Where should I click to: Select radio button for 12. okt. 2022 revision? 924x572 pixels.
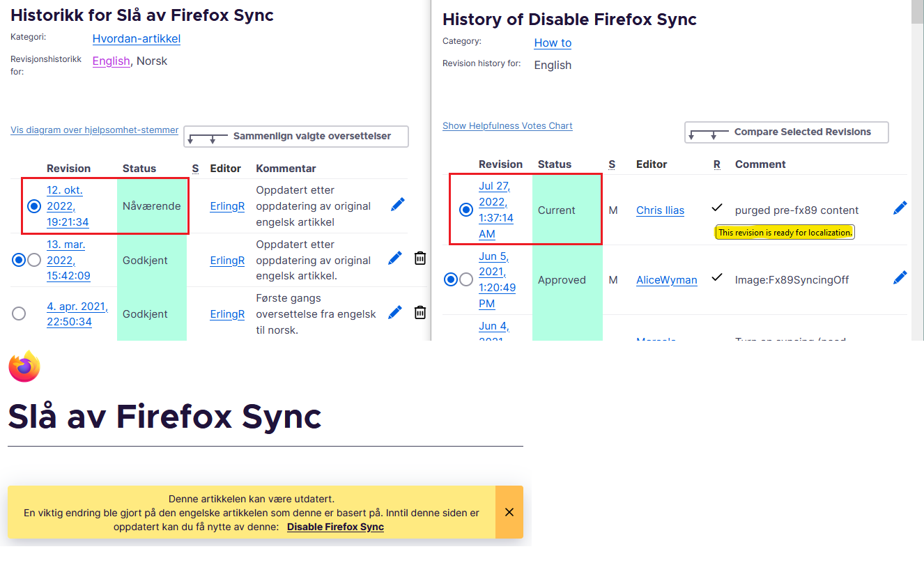coord(34,206)
